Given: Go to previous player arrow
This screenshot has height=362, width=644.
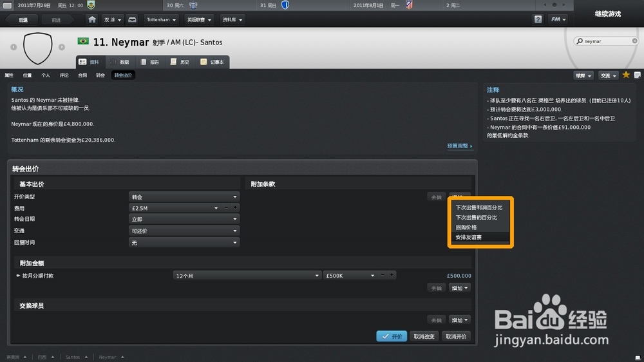Looking at the screenshot, I should 14,47.
